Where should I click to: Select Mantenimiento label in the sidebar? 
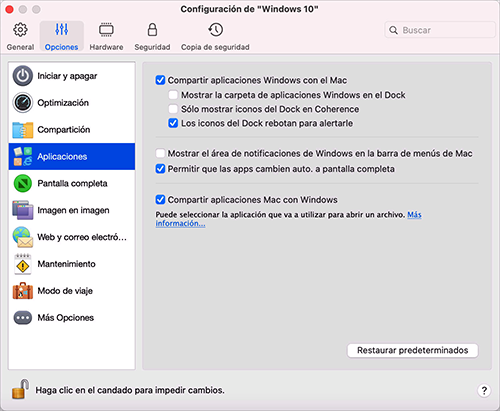pos(66,264)
